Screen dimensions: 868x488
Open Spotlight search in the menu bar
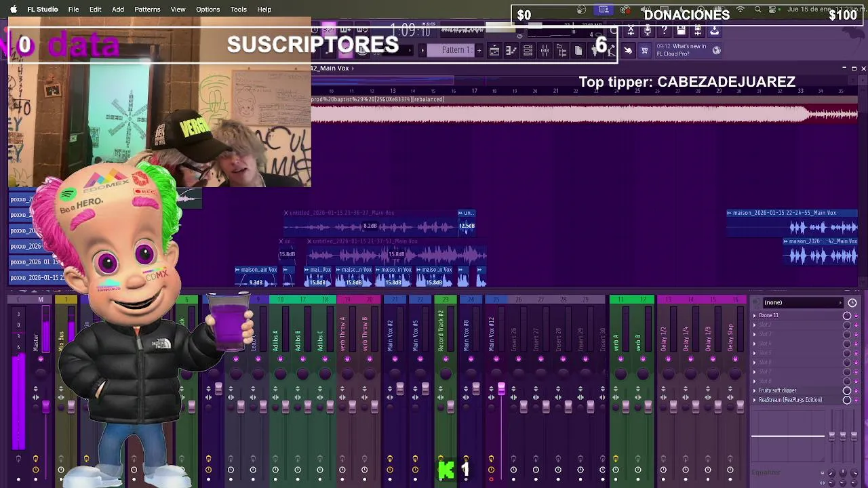(758, 9)
